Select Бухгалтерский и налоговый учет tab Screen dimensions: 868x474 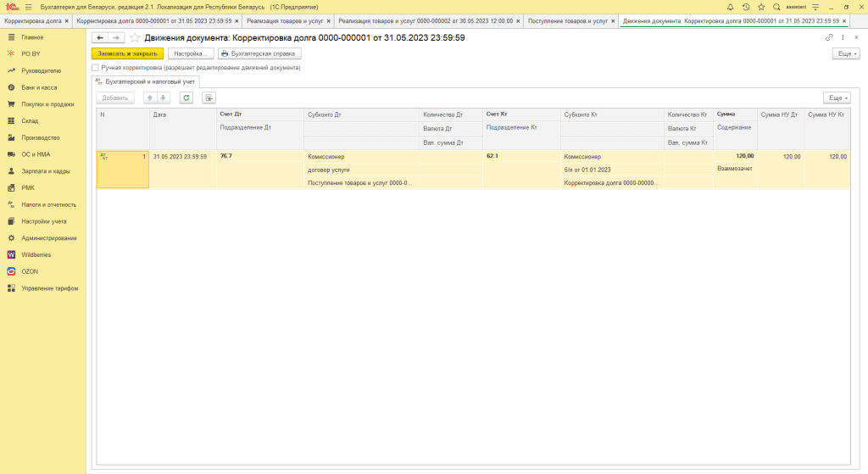tap(146, 81)
